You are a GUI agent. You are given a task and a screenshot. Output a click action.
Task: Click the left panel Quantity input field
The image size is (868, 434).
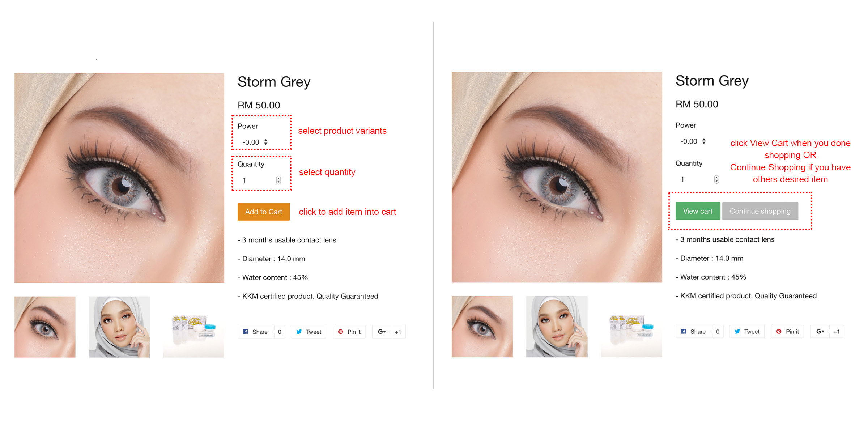pos(260,180)
